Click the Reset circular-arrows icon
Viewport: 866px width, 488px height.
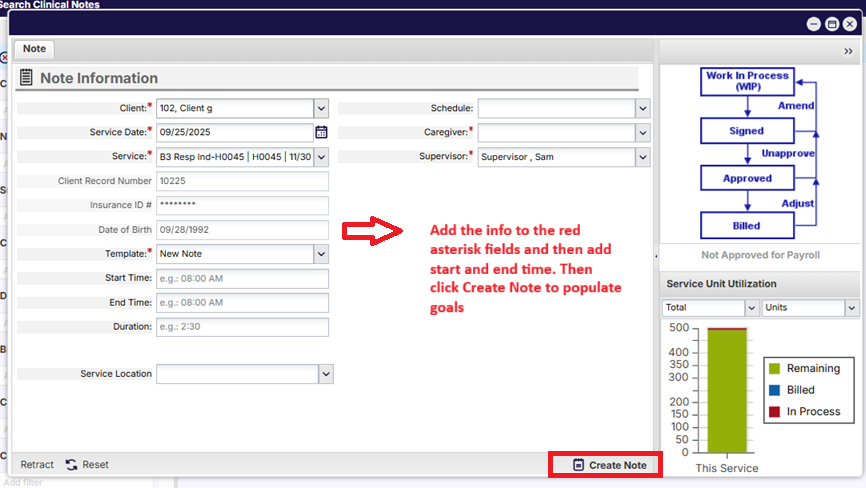(71, 465)
